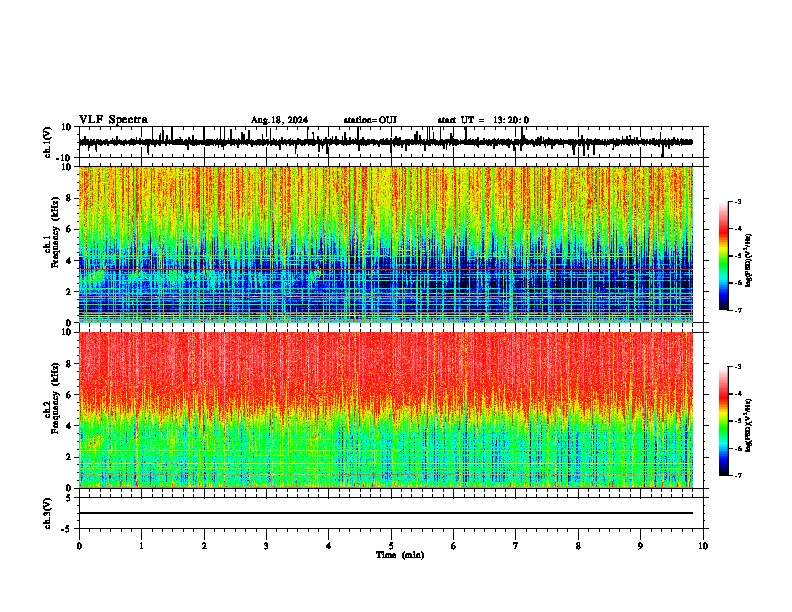Click the "station=OUI" header text
This screenshot has width=792, height=612.
(370, 120)
